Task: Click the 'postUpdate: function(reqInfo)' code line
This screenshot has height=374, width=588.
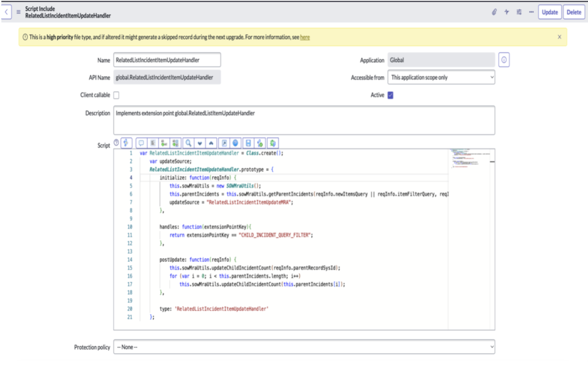Action: coord(198,259)
